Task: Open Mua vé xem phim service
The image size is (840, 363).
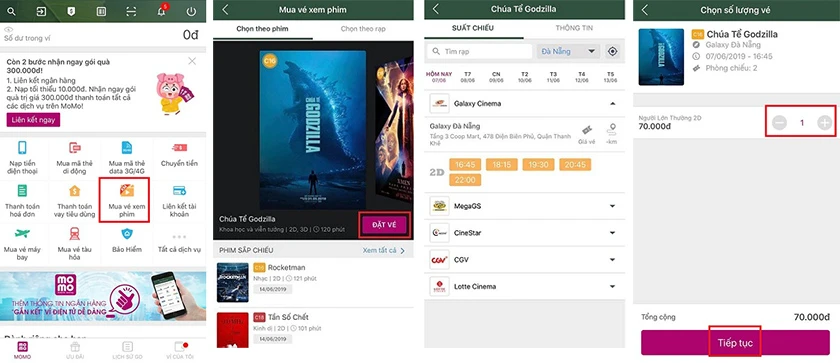Action: 127,200
